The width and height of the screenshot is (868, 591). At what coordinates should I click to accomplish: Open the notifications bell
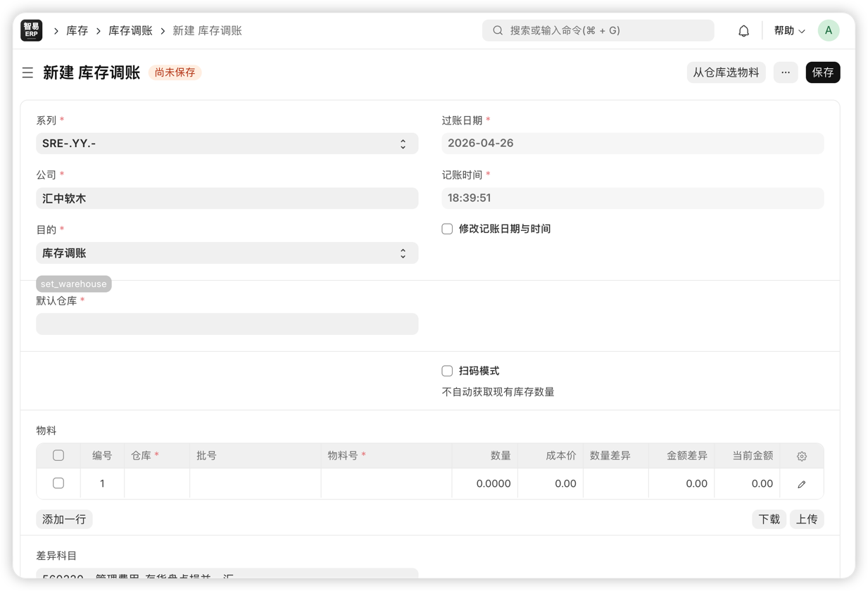click(743, 31)
